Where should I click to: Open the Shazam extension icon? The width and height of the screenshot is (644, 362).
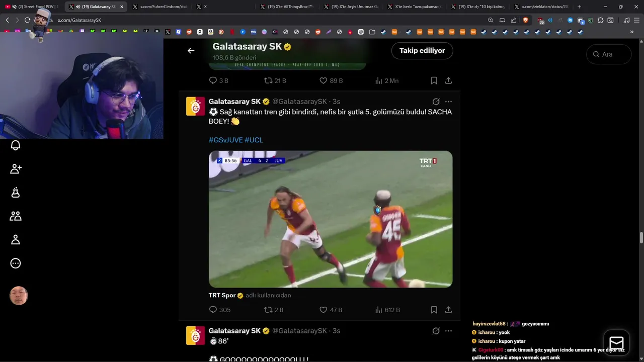570,20
